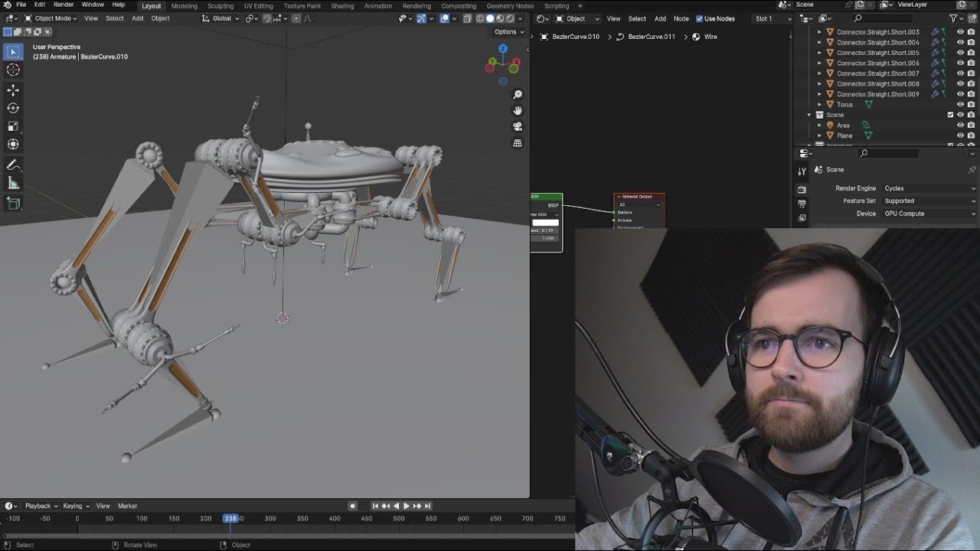Toggle Scene collection exclude checkbox
The width and height of the screenshot is (980, 551).
tap(950, 115)
